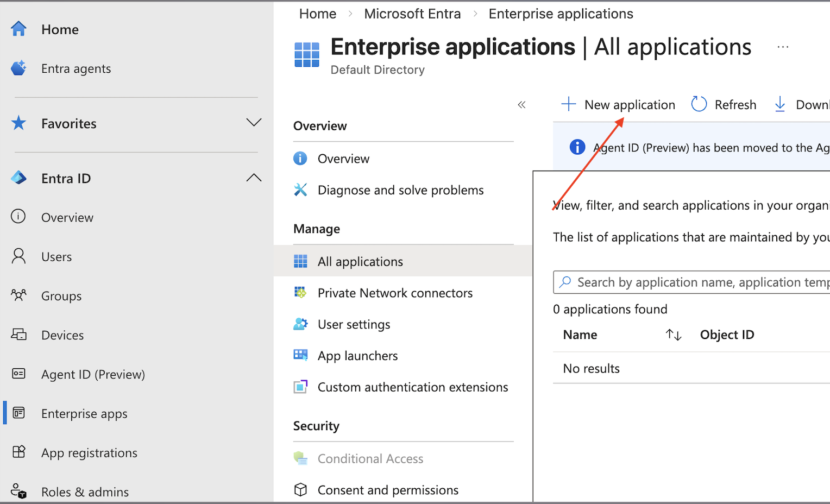The image size is (830, 504).
Task: Refresh the applications list
Action: [x=724, y=105]
